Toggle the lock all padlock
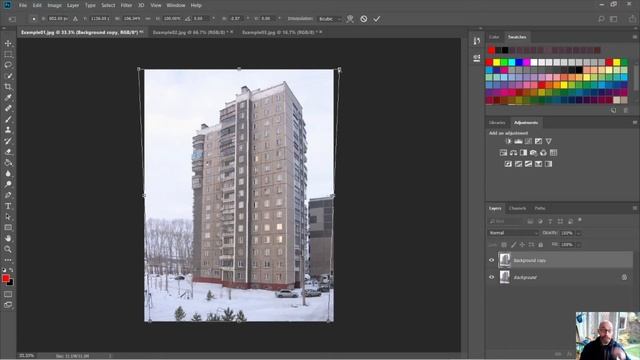The height and width of the screenshot is (360, 640). (540, 244)
